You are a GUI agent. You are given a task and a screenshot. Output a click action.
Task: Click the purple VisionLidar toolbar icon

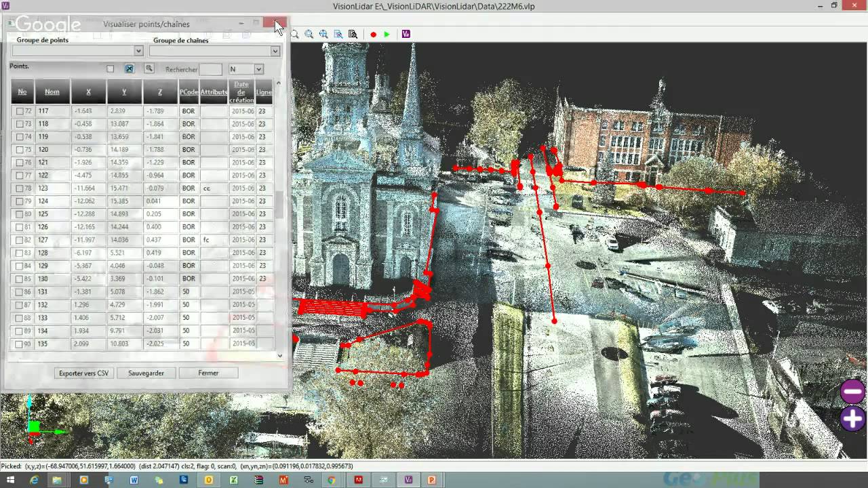point(406,34)
